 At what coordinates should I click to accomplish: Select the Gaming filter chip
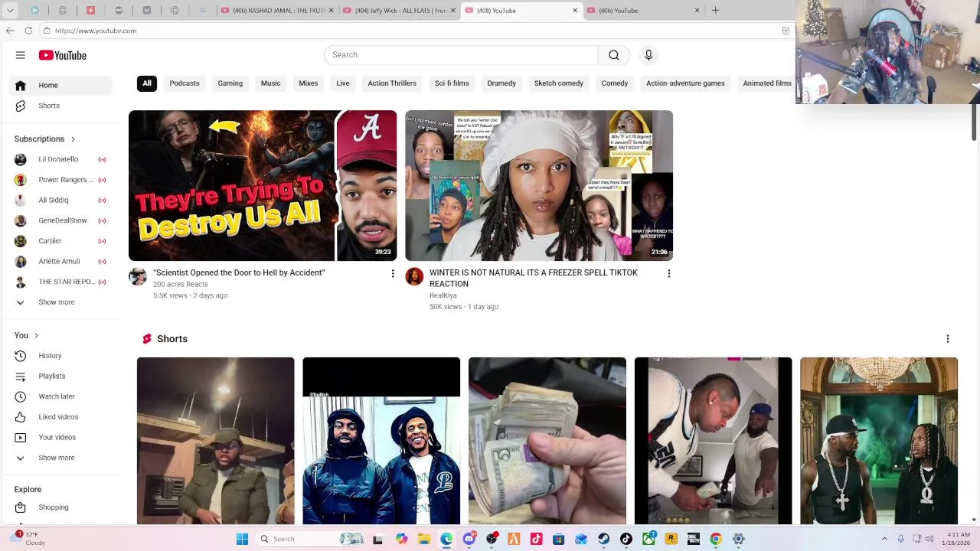230,83
